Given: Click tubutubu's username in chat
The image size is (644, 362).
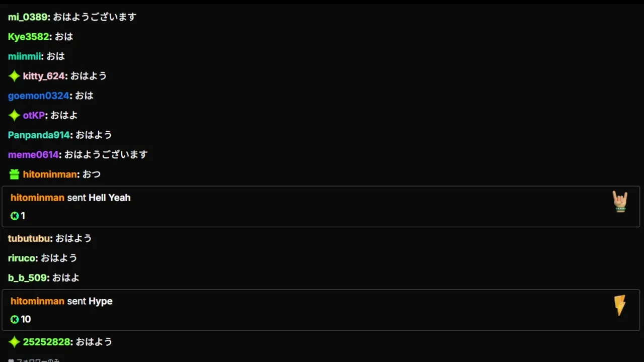Looking at the screenshot, I should click(x=29, y=238).
